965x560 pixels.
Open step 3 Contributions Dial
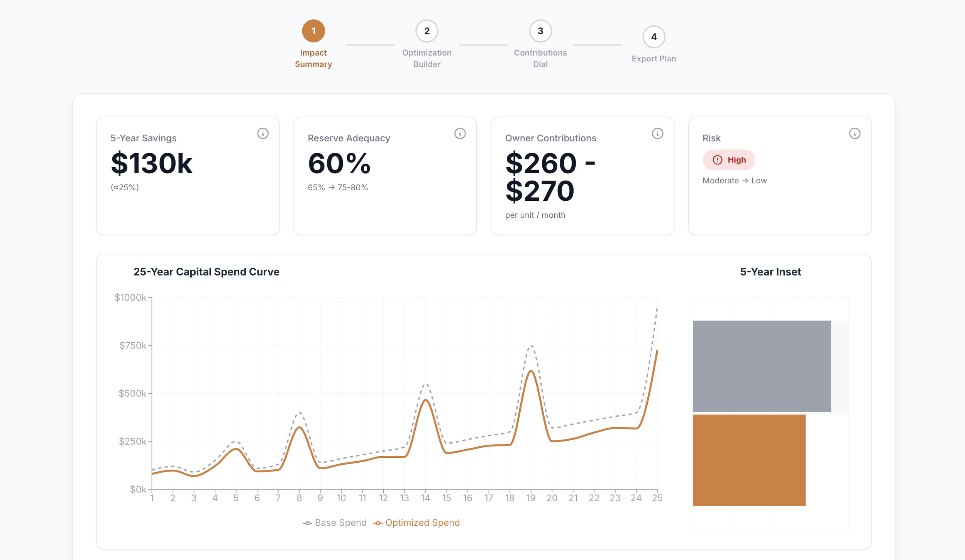point(540,31)
